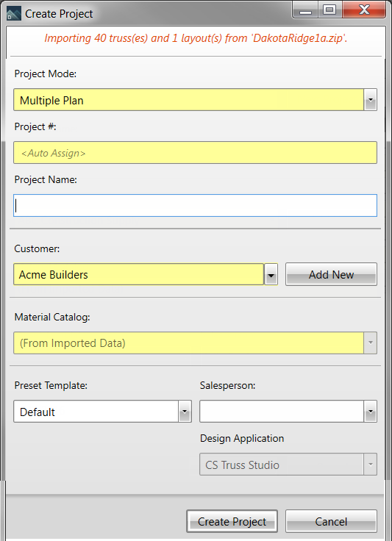
Task: Open the Customer dropdown arrow
Action: [x=271, y=275]
